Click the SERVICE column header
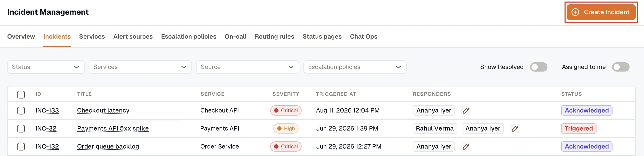Image resolution: width=644 pixels, height=156 pixels. click(212, 94)
